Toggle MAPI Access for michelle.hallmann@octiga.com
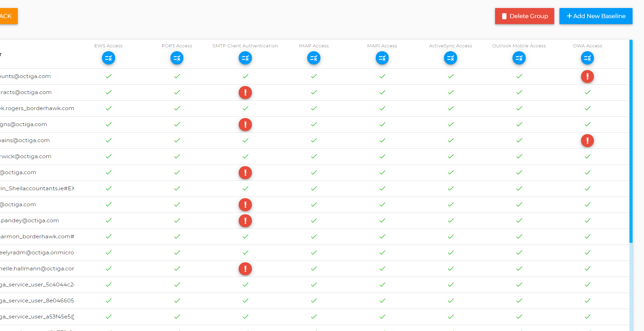Image resolution: width=644 pixels, height=331 pixels. [x=382, y=269]
